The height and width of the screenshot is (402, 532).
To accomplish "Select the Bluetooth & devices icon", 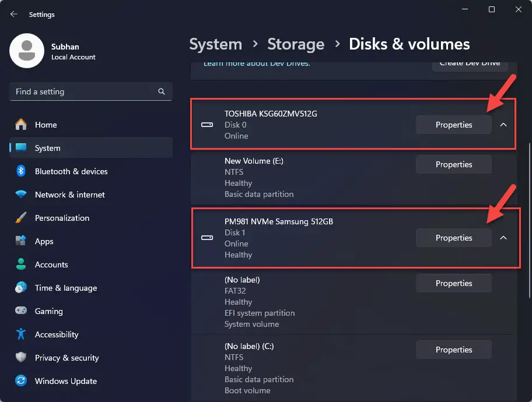I will pos(22,171).
